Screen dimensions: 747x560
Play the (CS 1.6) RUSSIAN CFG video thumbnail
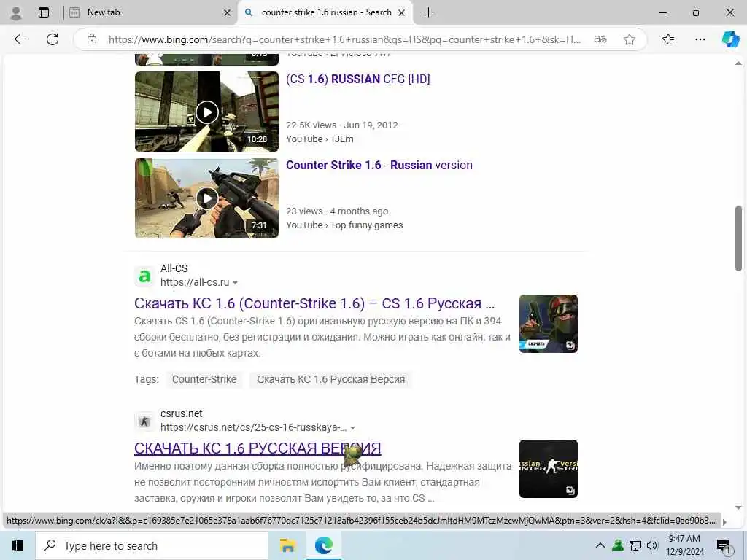click(206, 112)
